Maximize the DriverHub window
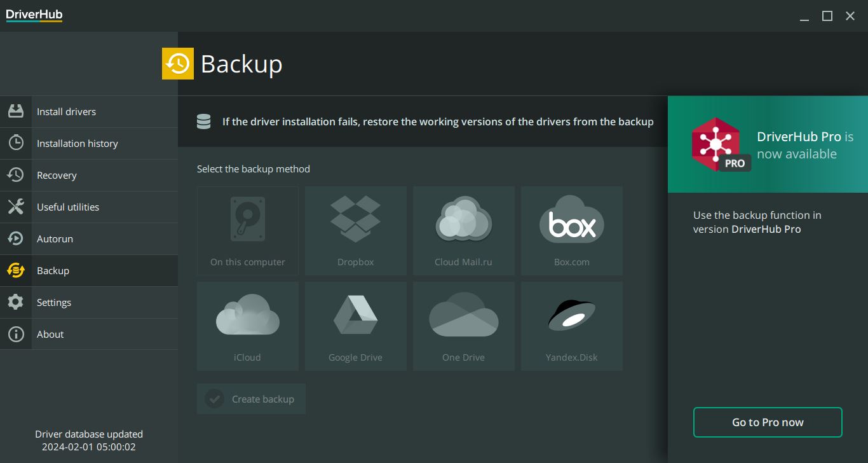Screen dimensions: 868x463 click(827, 16)
